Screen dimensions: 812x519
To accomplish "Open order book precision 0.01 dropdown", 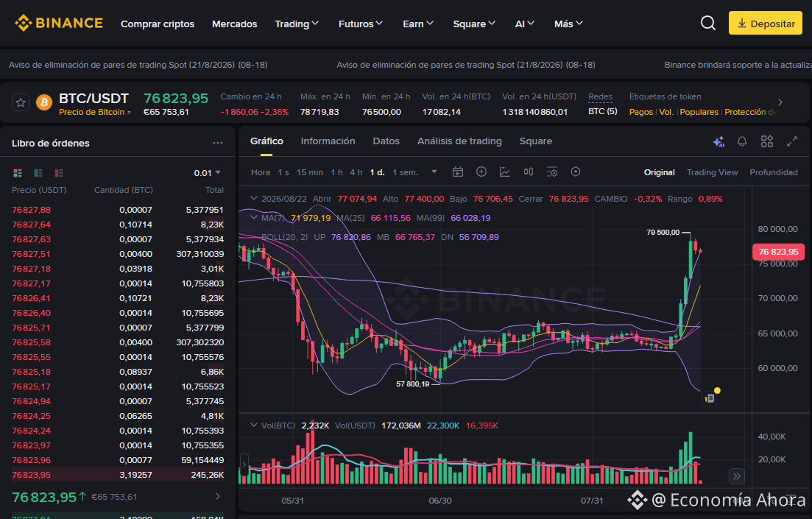I will click(x=207, y=173).
